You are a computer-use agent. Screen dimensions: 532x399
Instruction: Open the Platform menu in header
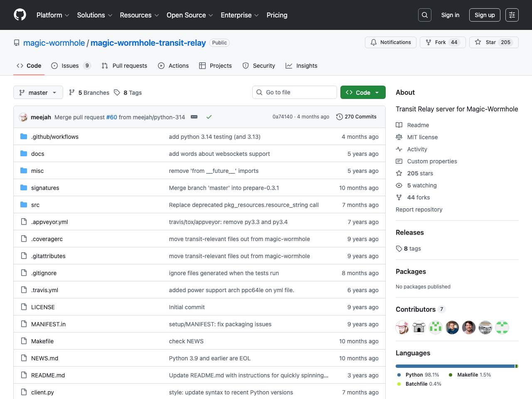[53, 15]
